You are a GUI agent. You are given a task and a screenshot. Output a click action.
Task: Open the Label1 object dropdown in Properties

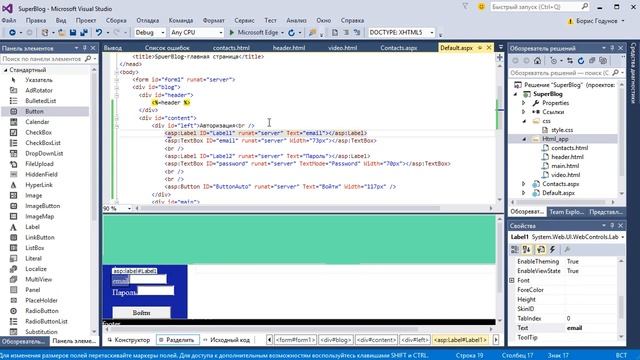point(622,237)
